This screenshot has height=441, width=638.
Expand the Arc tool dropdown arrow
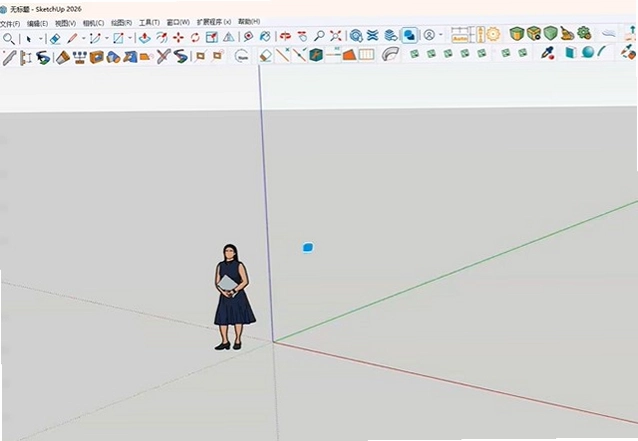click(x=107, y=38)
